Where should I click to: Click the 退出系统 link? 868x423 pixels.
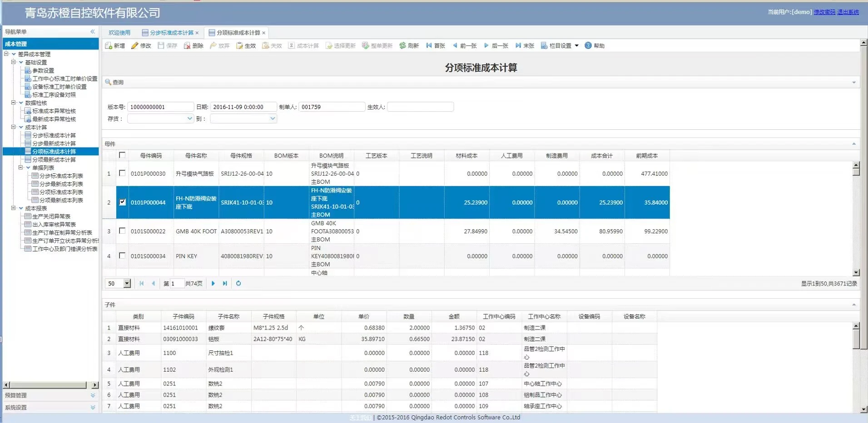point(848,12)
